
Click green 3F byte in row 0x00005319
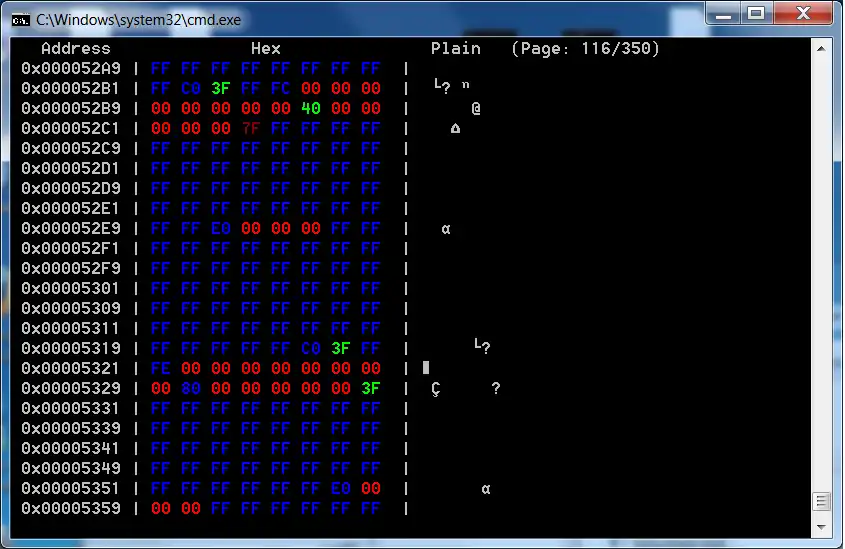pos(341,349)
